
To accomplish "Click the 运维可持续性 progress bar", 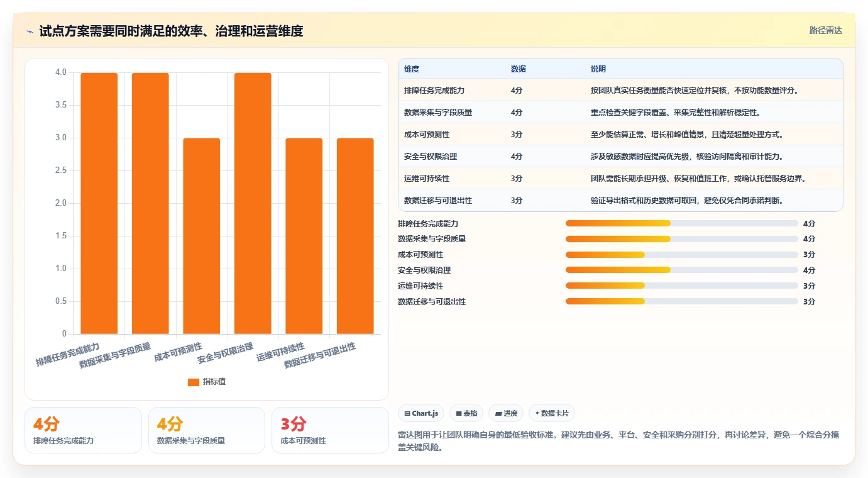I will [682, 286].
